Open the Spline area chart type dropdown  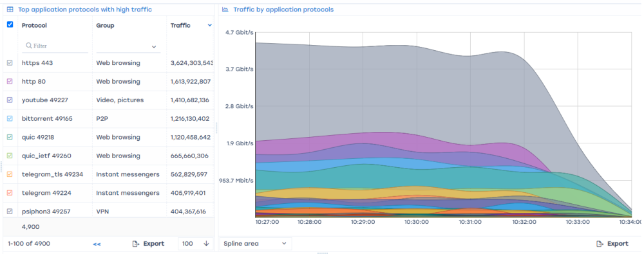tap(256, 244)
